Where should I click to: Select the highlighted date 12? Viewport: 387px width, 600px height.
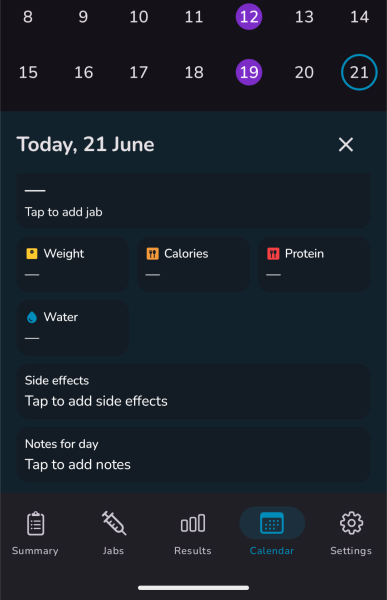249,16
